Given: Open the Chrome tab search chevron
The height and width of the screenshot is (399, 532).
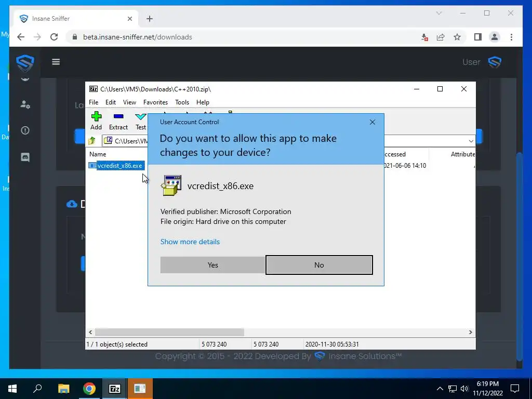Looking at the screenshot, I should (x=438, y=13).
